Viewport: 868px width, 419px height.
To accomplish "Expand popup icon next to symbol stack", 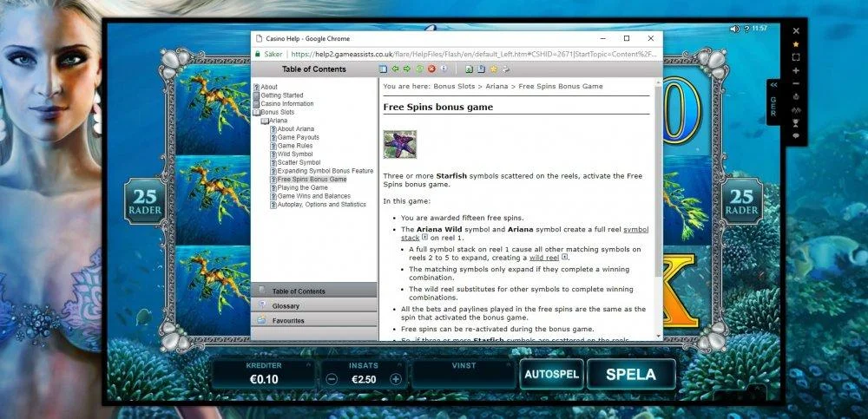I will 425,237.
